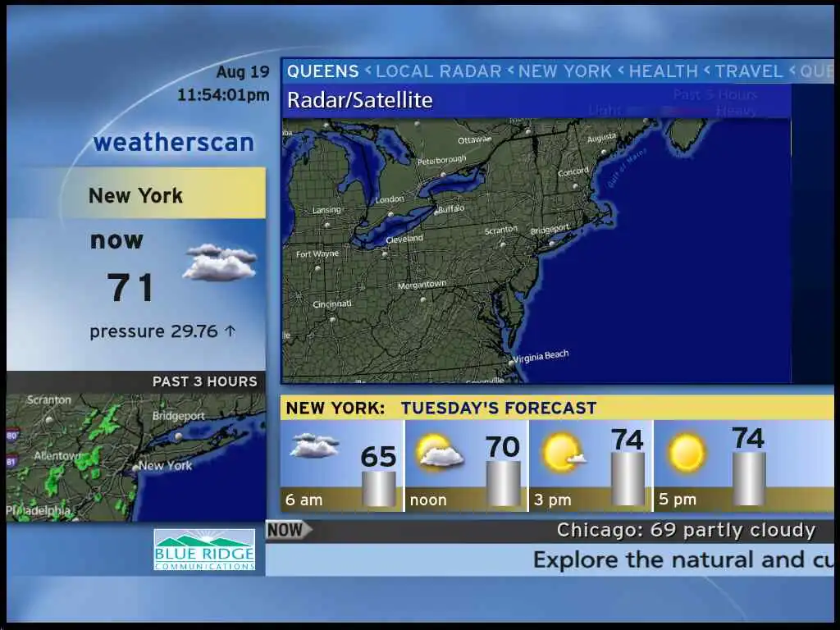This screenshot has height=630, width=840.
Task: Click the mostly sunny icon for 3 pm
Action: (563, 453)
